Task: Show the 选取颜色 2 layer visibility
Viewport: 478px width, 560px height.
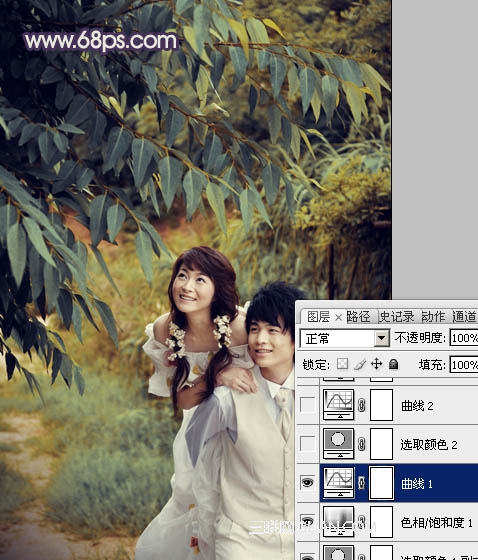Action: tap(308, 444)
